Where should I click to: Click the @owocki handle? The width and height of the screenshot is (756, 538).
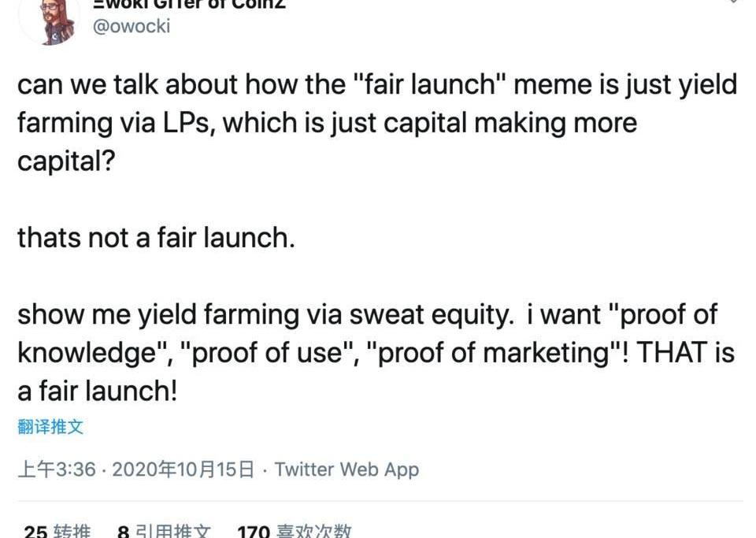pyautogui.click(x=132, y=26)
